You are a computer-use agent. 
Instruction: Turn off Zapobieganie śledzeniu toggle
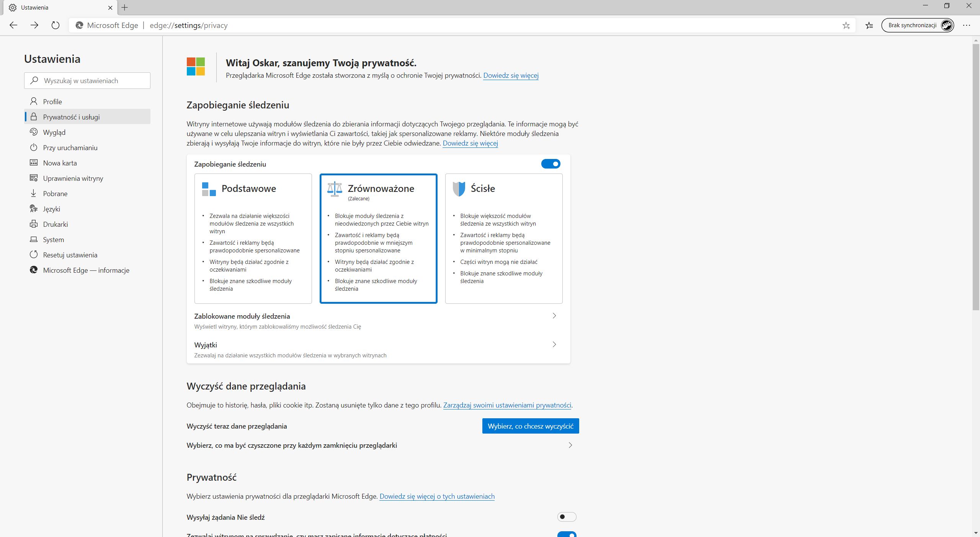pos(550,164)
